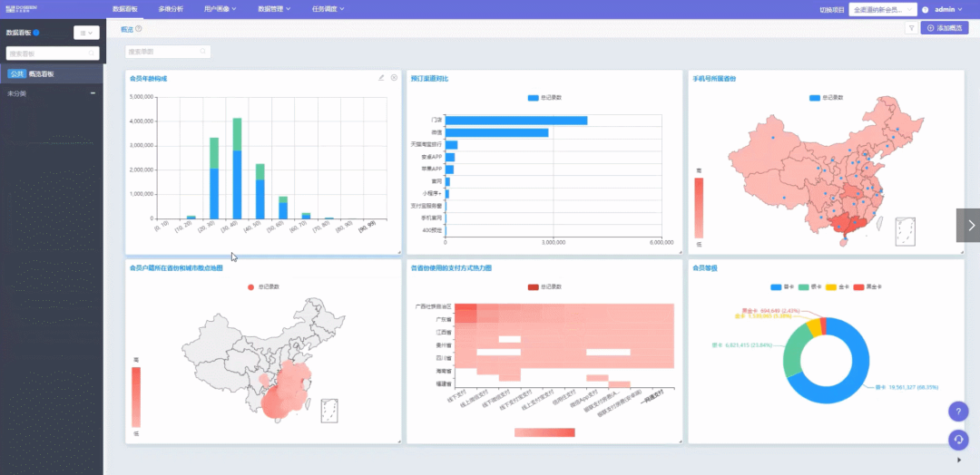Screen dimensions: 980x475
Task: Click the green 银卡 donut segment
Action: tap(794, 350)
